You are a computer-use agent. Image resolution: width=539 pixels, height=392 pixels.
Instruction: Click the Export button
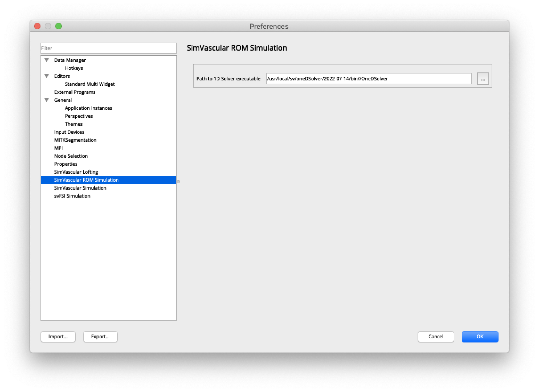100,337
